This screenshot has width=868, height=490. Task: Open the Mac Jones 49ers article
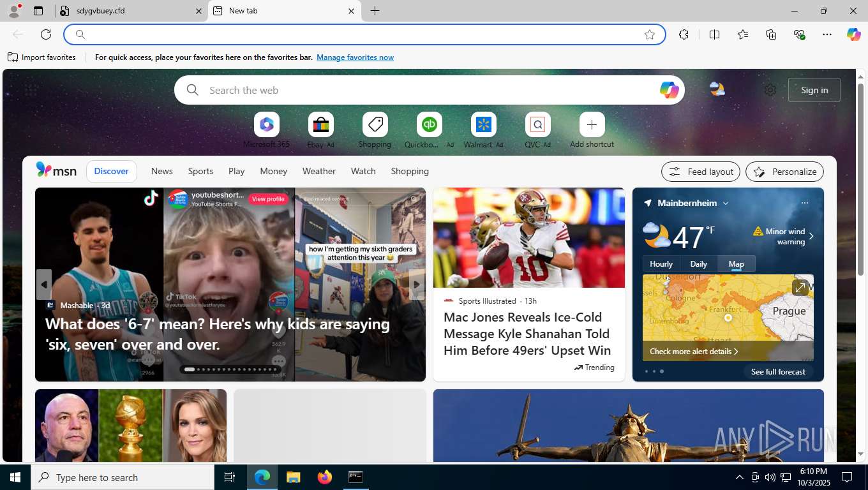click(x=527, y=334)
